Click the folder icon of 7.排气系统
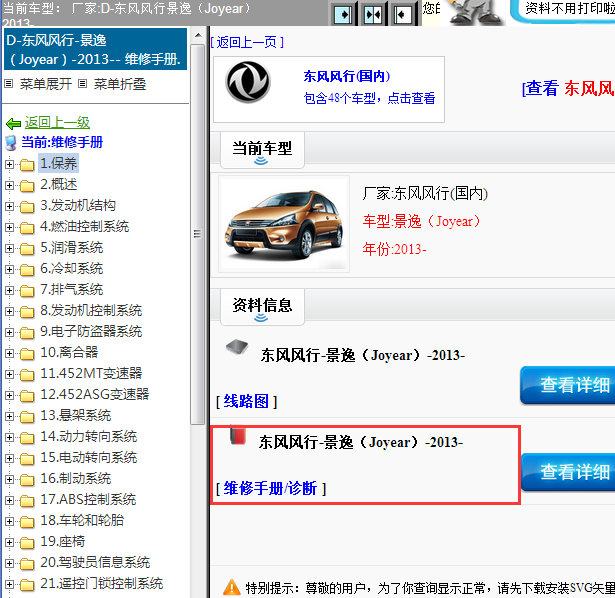The height and width of the screenshot is (598, 615). (x=27, y=291)
